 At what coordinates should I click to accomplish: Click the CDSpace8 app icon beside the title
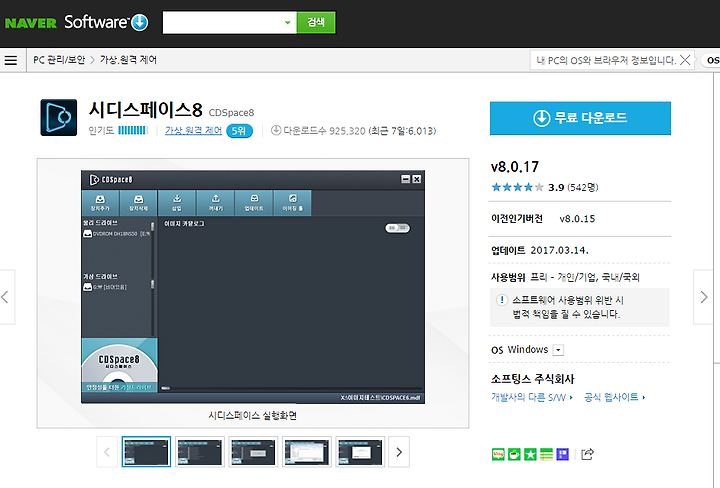click(59, 118)
